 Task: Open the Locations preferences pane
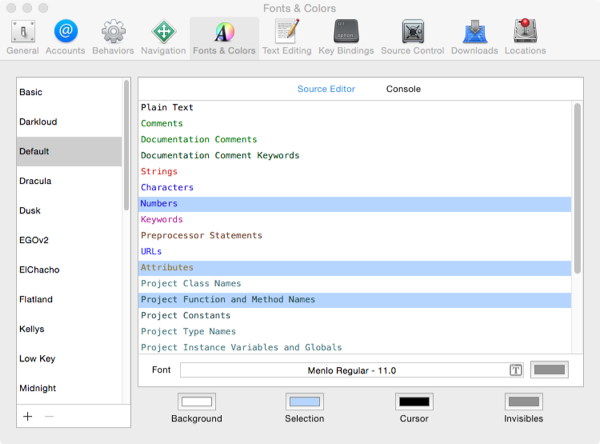pyautogui.click(x=524, y=36)
